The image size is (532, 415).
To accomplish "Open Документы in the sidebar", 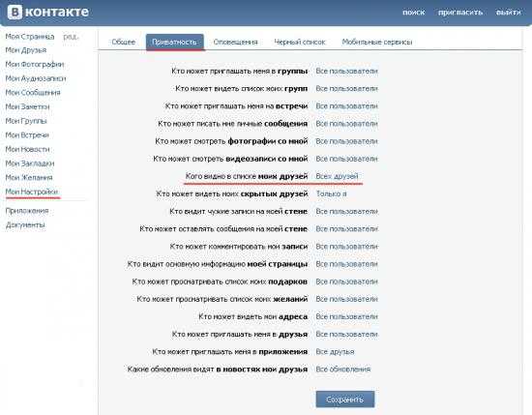I will (25, 225).
